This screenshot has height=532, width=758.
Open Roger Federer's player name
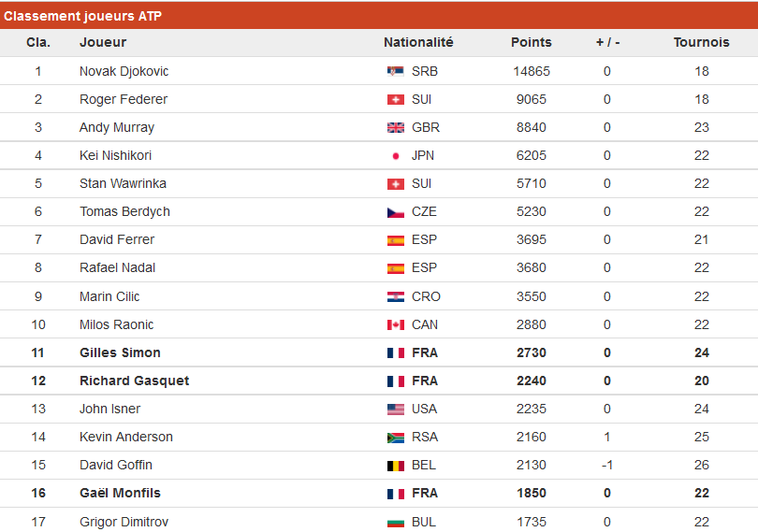coord(124,99)
